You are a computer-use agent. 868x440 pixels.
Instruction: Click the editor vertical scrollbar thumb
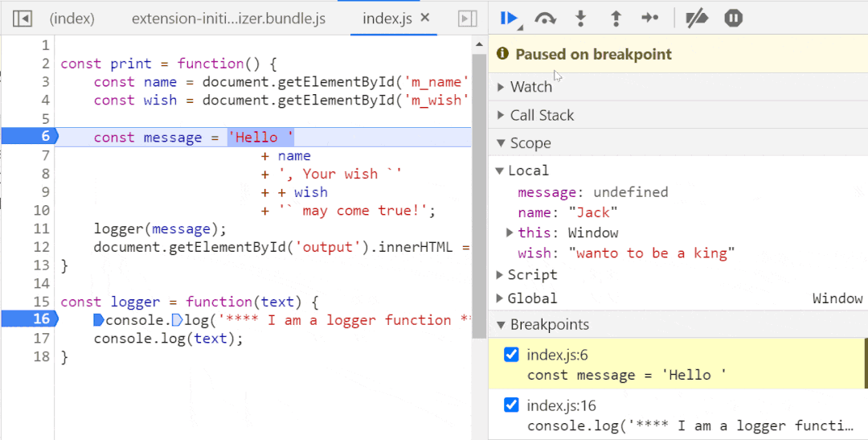tap(478, 195)
